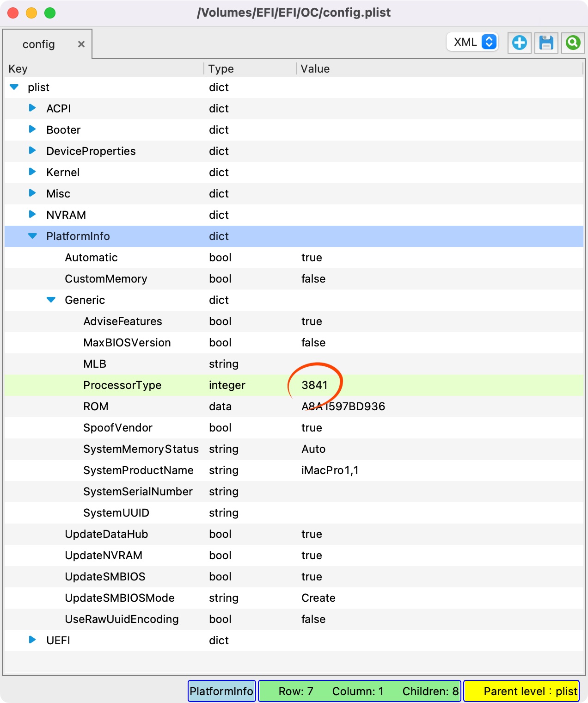Collapse the Generic dict
Image resolution: width=588 pixels, height=703 pixels.
point(51,300)
